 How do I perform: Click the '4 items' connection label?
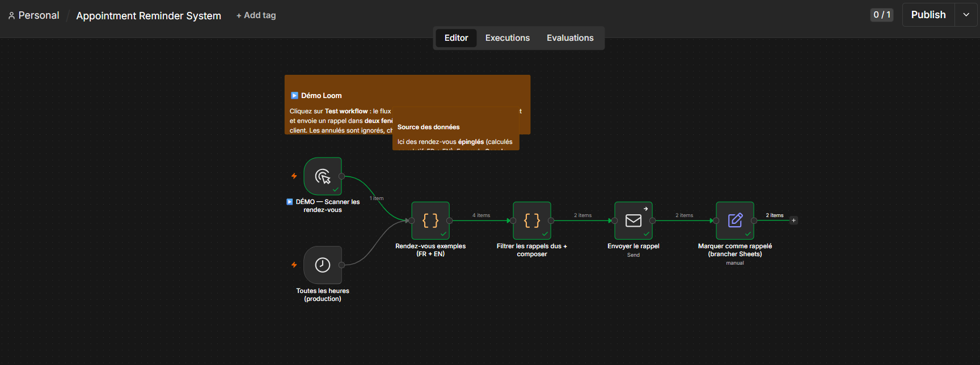481,215
